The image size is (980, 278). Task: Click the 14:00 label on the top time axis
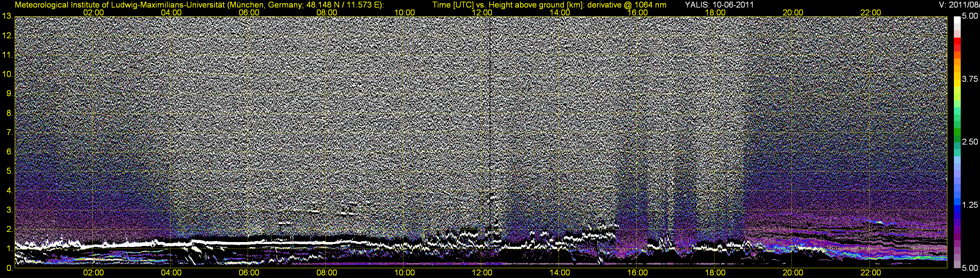coord(560,12)
